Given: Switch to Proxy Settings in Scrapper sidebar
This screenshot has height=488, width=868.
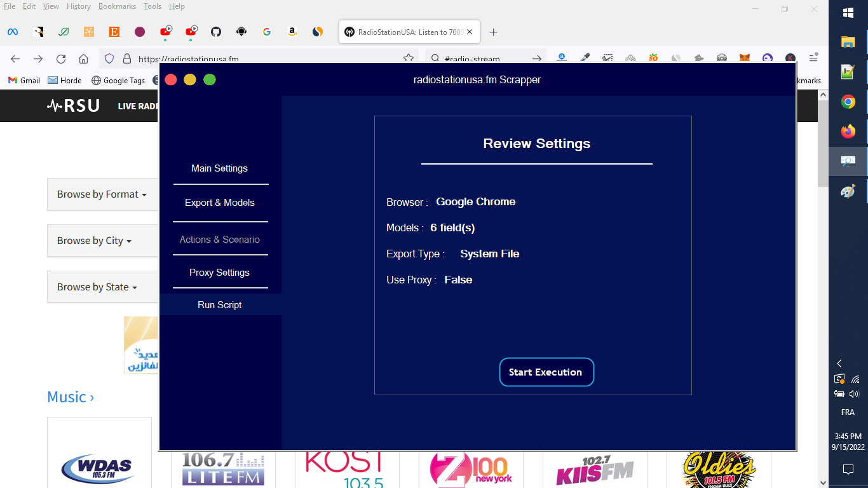Looking at the screenshot, I should (x=219, y=272).
